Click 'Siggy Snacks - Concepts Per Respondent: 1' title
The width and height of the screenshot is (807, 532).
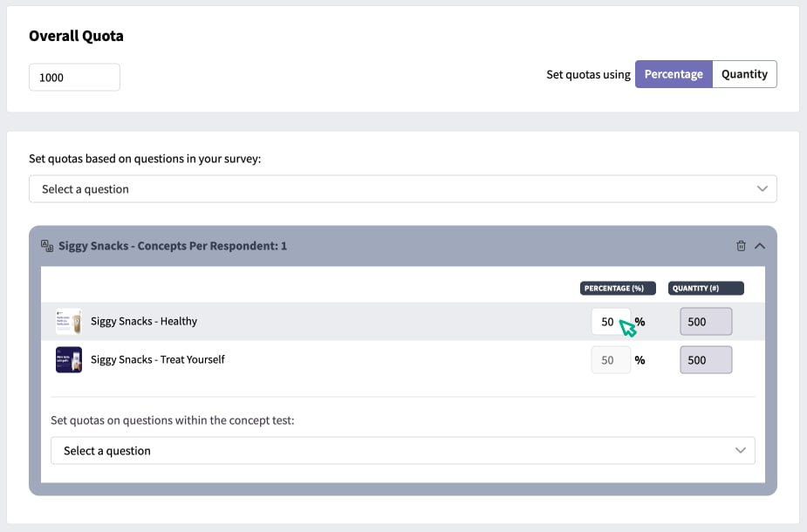pos(173,246)
